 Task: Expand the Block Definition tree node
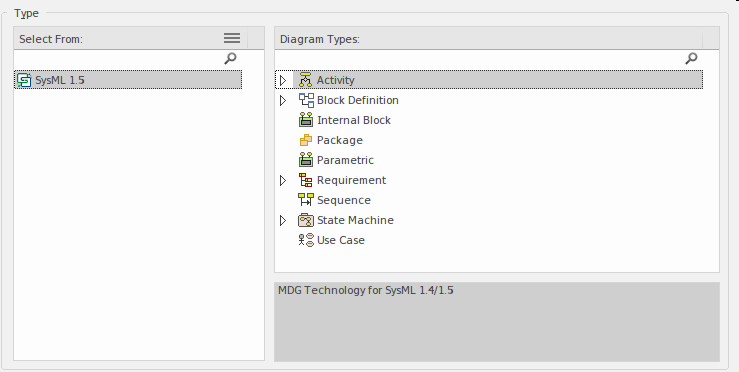coord(283,100)
